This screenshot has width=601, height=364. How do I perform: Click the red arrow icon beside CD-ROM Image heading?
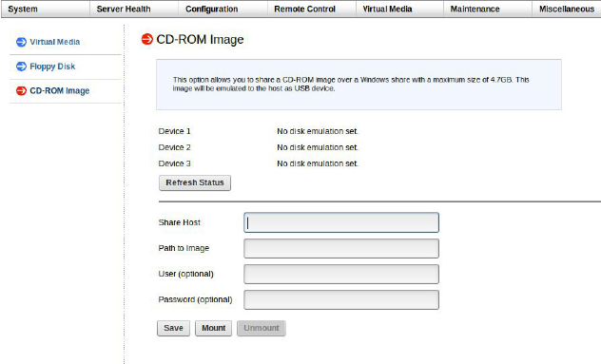point(147,39)
